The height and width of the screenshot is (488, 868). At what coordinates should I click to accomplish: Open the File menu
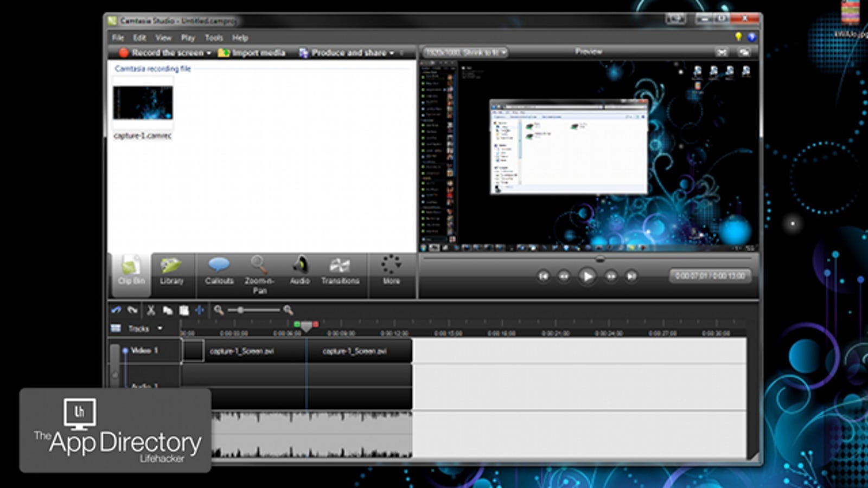[118, 38]
